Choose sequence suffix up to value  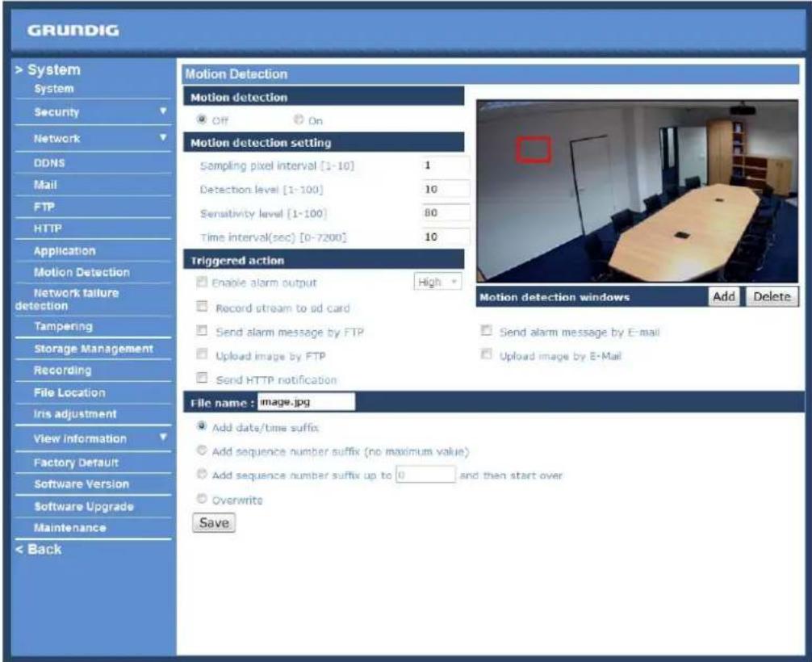202,474
